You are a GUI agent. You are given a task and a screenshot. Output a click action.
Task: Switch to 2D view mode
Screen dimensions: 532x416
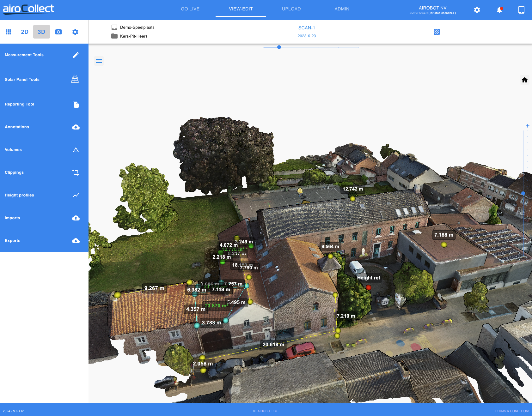pyautogui.click(x=25, y=32)
